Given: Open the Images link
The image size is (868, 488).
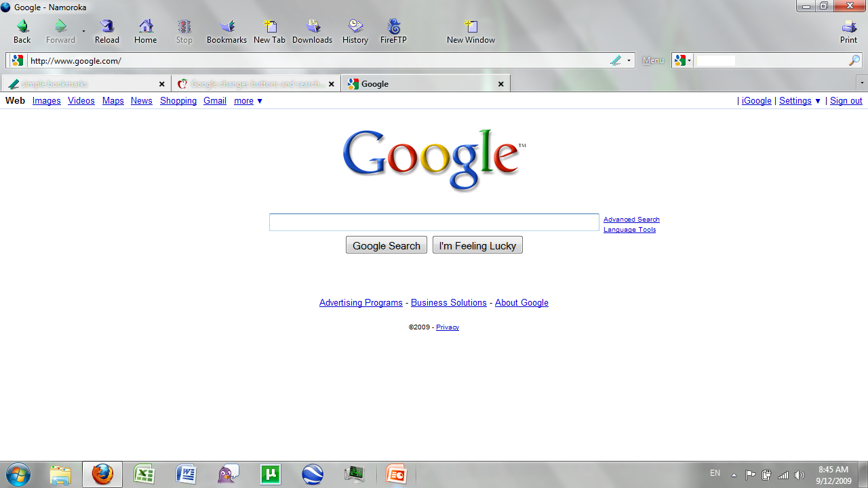Looking at the screenshot, I should [47, 101].
